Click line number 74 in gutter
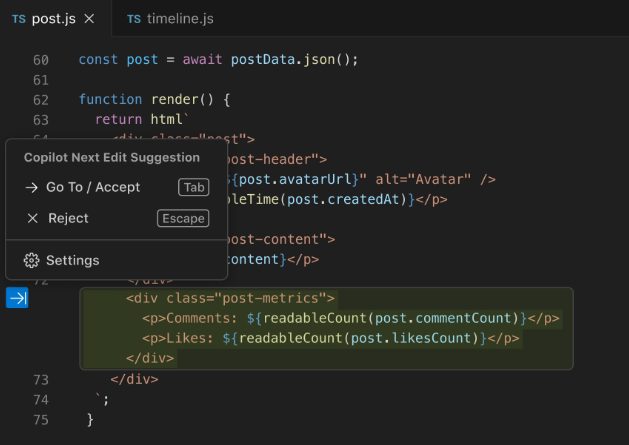629x445 pixels. click(41, 400)
